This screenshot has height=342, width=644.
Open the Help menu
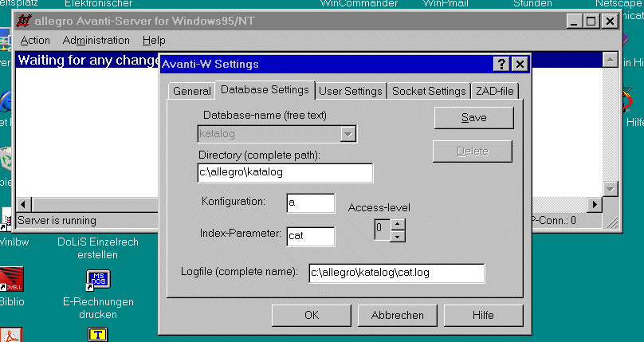coord(154,40)
